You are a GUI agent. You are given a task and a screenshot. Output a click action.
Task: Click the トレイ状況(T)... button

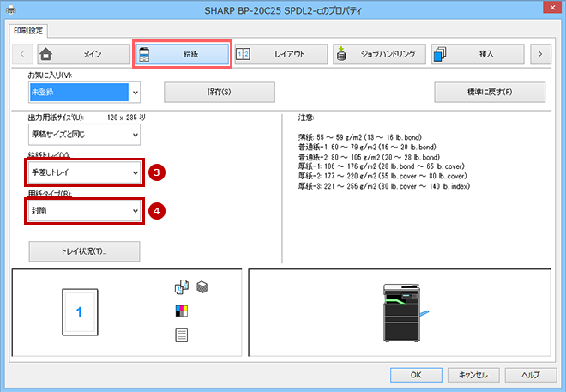pyautogui.click(x=84, y=251)
